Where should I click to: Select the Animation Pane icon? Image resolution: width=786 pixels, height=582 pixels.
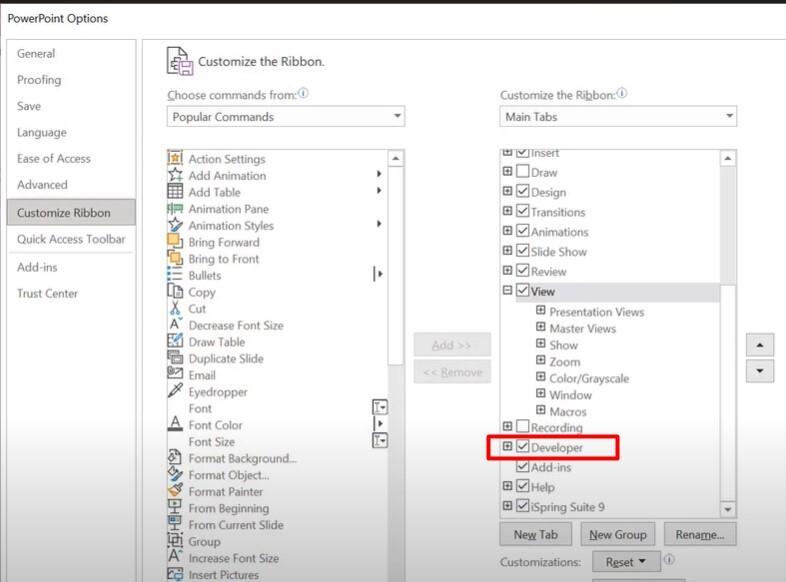(x=175, y=208)
